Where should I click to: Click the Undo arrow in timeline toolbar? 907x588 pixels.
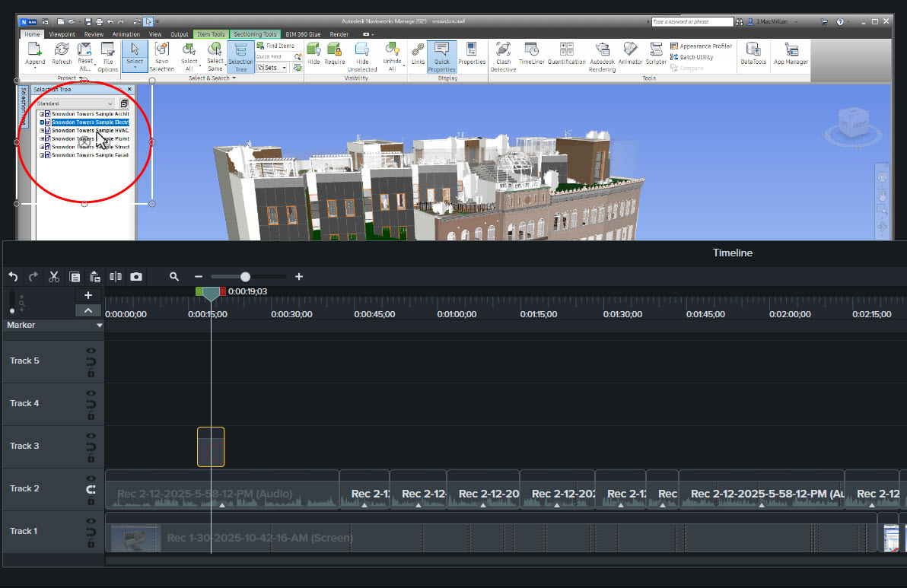click(x=13, y=277)
